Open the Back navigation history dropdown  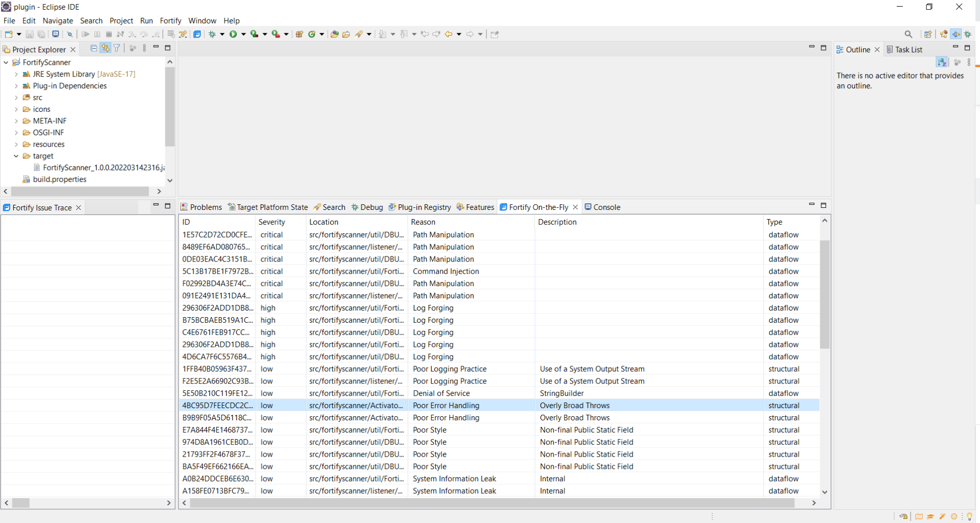point(459,34)
